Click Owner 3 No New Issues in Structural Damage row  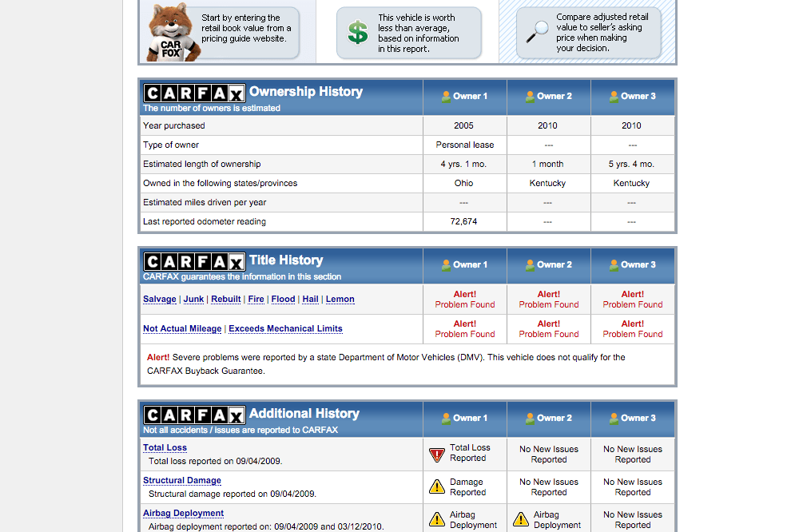pos(632,486)
